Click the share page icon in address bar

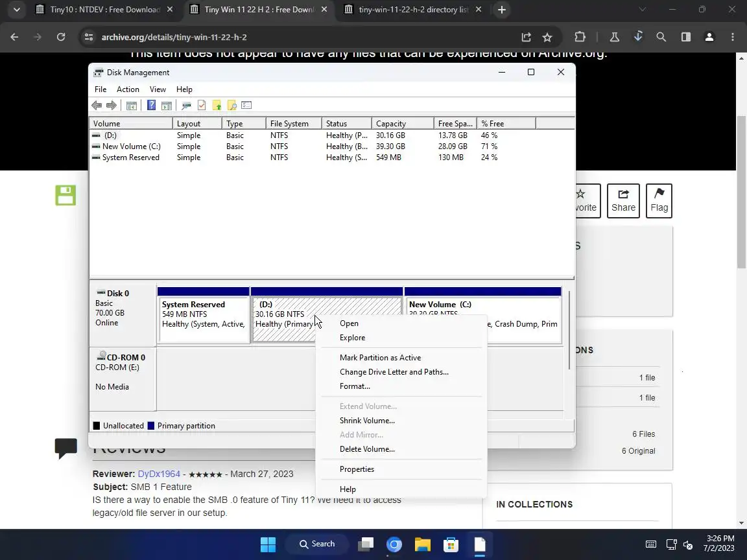click(x=526, y=37)
